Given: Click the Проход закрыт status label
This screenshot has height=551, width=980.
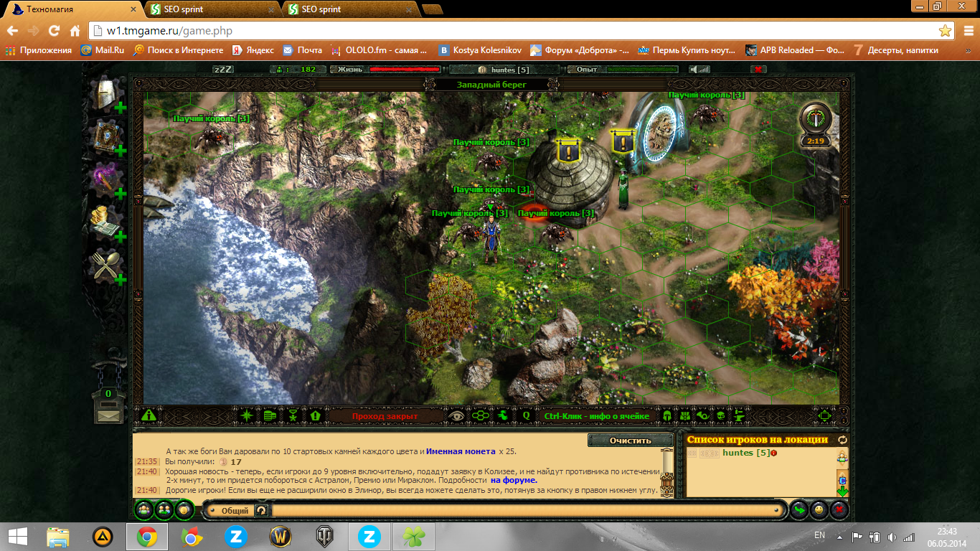Looking at the screenshot, I should (x=384, y=416).
